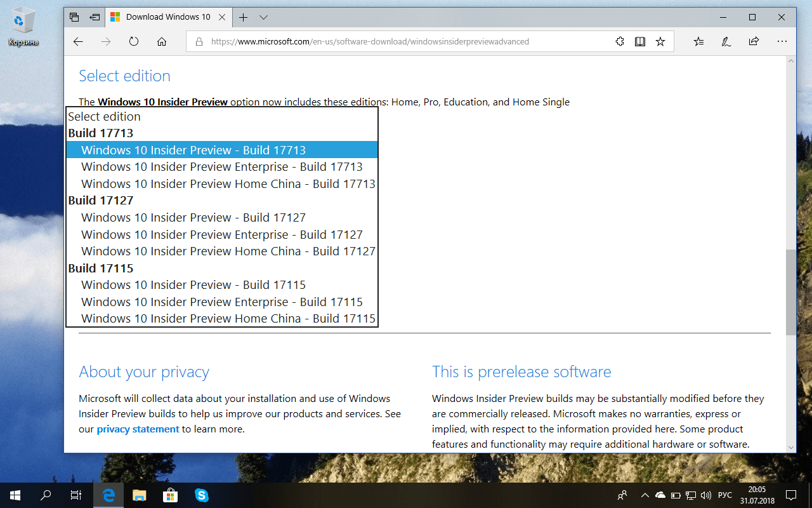Switch to the Download Windows 10 tab
Screen dimensions: 812x508
167,17
